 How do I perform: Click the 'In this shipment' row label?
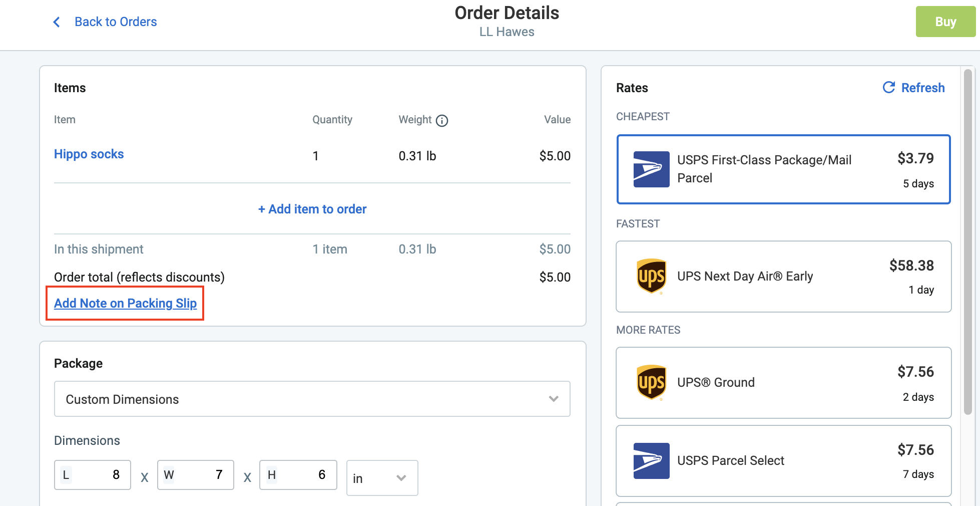pos(99,249)
